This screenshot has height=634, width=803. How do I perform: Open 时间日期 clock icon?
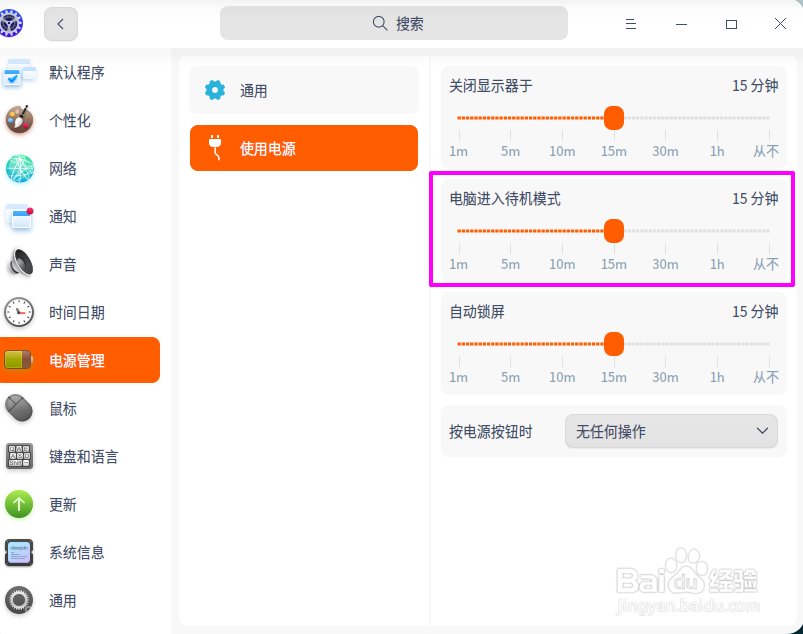19,312
